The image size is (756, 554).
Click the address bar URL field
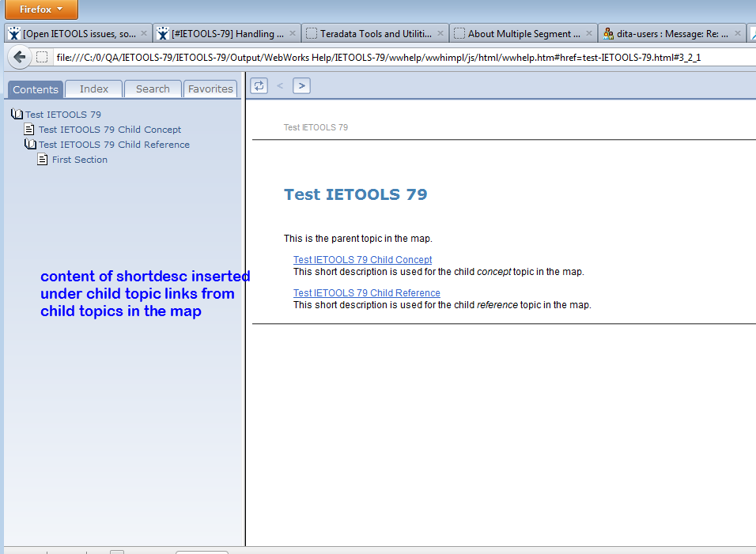pos(395,58)
